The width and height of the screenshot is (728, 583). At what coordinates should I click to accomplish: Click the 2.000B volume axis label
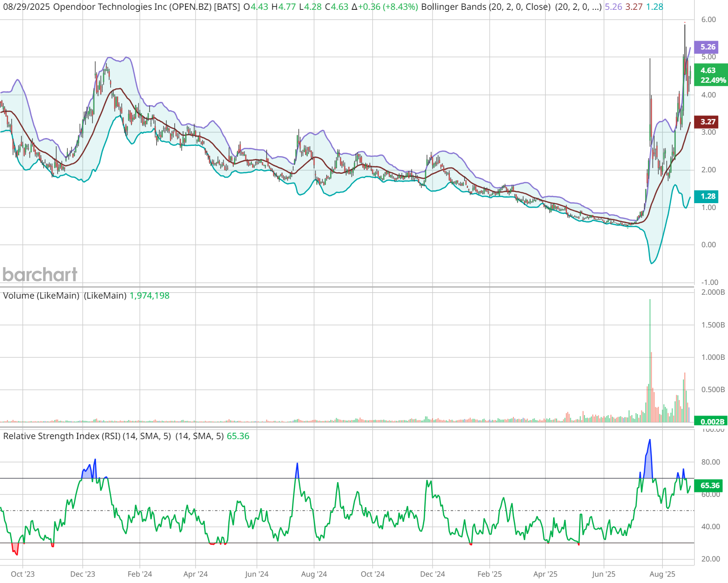point(713,292)
